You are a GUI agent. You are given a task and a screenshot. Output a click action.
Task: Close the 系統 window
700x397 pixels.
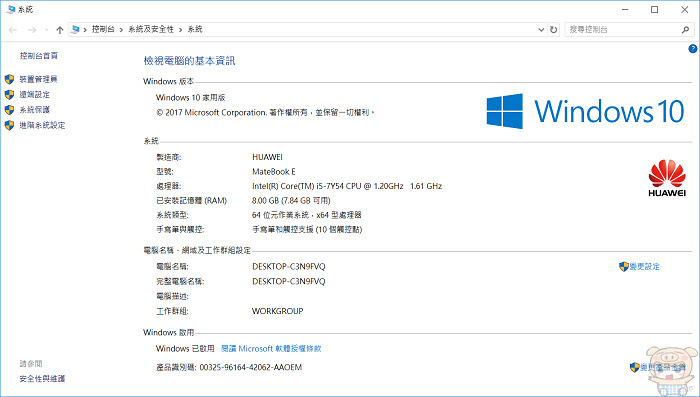684,9
